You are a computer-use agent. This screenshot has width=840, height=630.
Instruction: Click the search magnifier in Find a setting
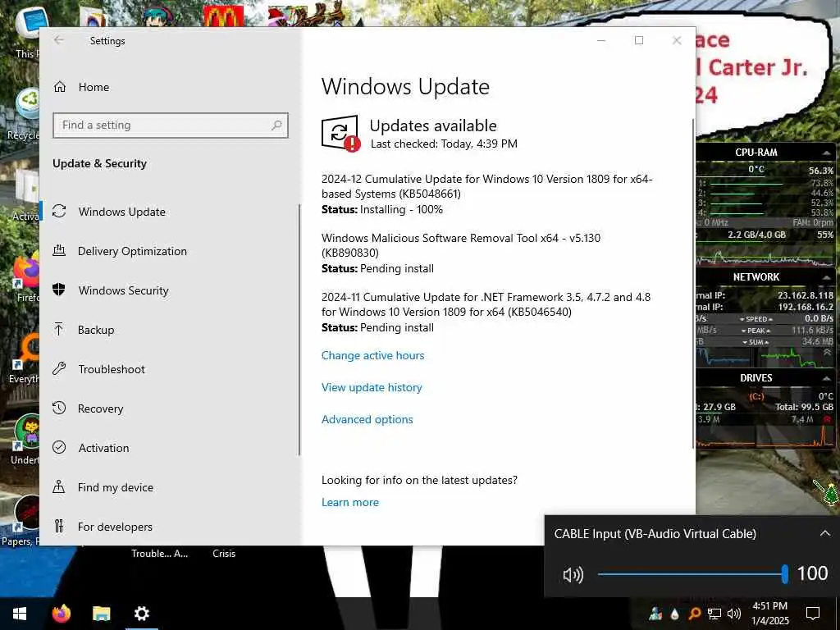[x=276, y=126]
